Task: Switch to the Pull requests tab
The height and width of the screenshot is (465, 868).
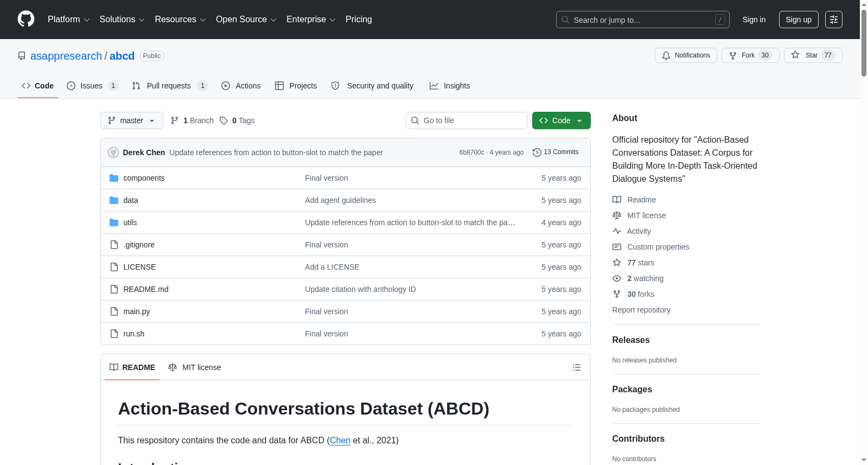Action: tap(170, 86)
